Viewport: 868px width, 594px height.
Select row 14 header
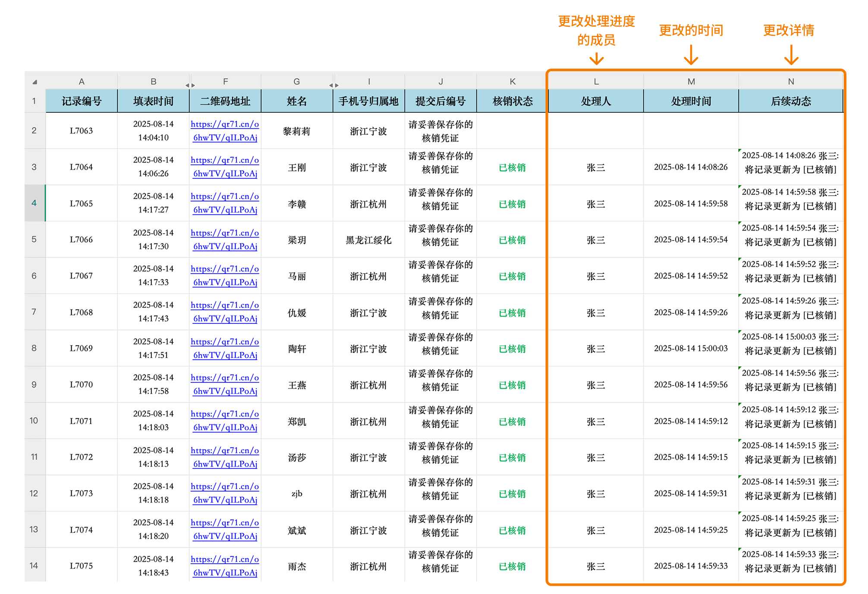[x=34, y=566]
